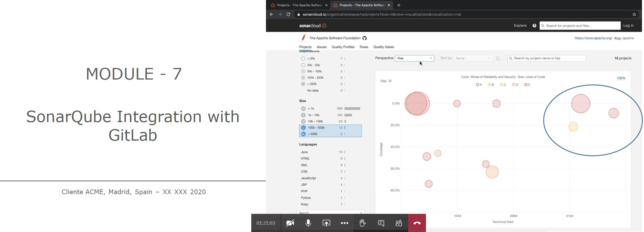Show participants in the call bar
Screen dimensions: 644x232
tap(399, 223)
